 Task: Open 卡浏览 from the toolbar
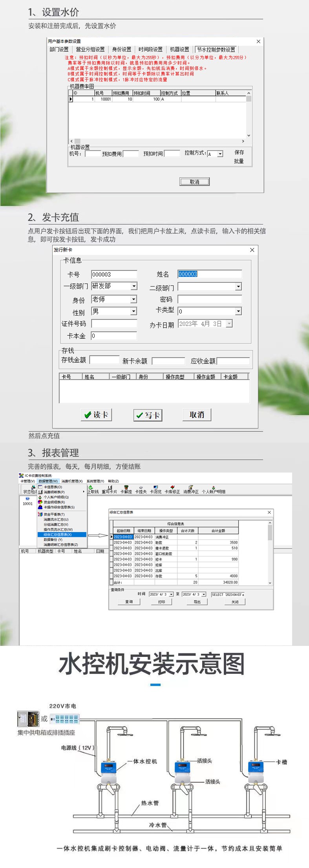coord(155,489)
